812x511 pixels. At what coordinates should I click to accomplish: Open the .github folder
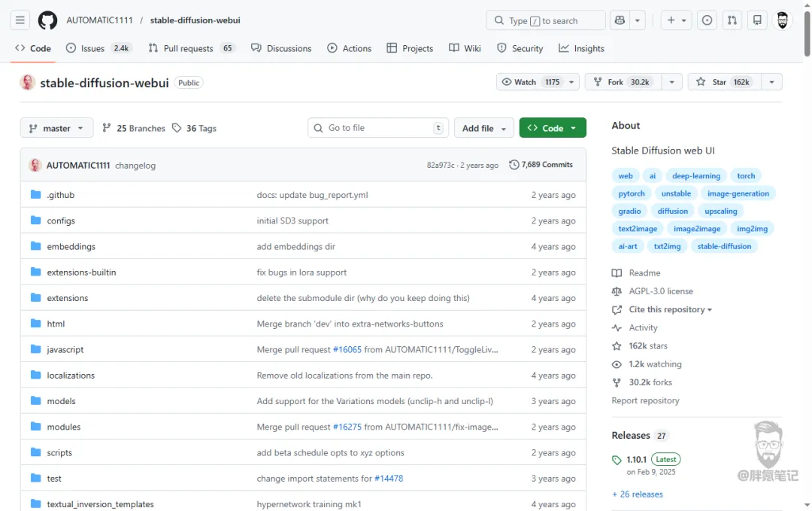point(61,195)
